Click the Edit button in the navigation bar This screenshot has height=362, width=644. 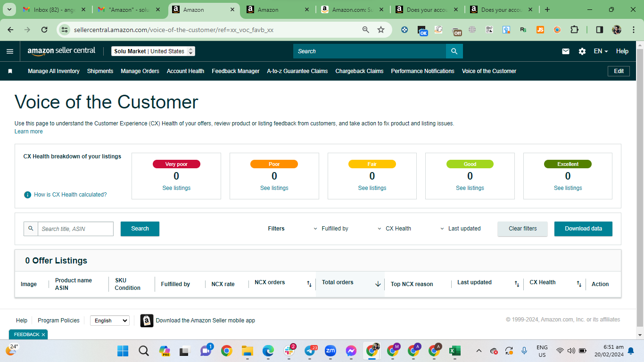(x=619, y=71)
